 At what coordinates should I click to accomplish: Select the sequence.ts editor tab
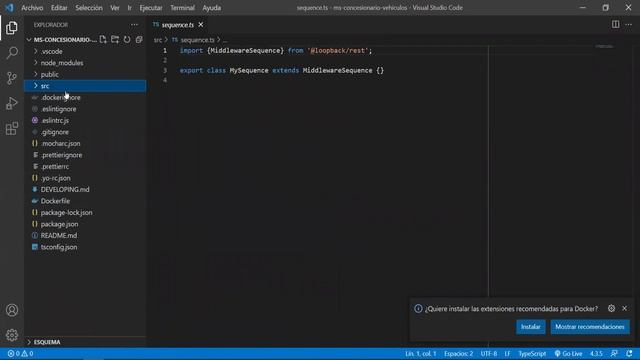tap(179, 25)
